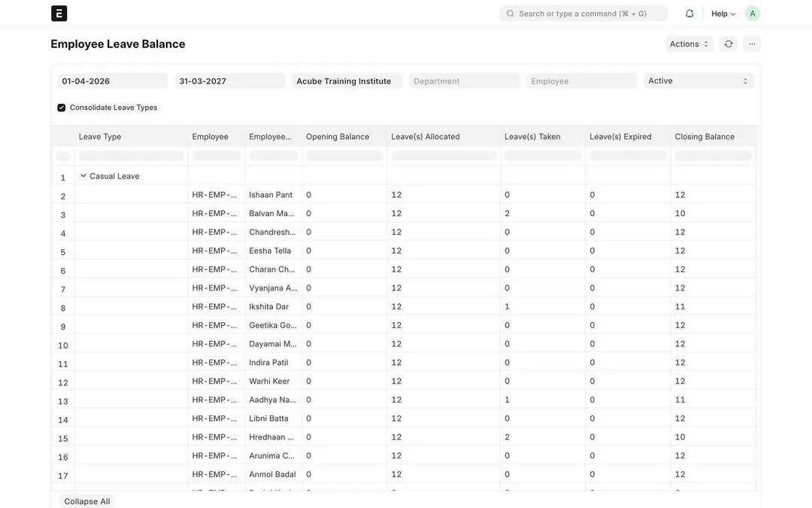Image resolution: width=812 pixels, height=508 pixels.
Task: Click filter box under Leave(s) Allocated column
Action: click(444, 156)
